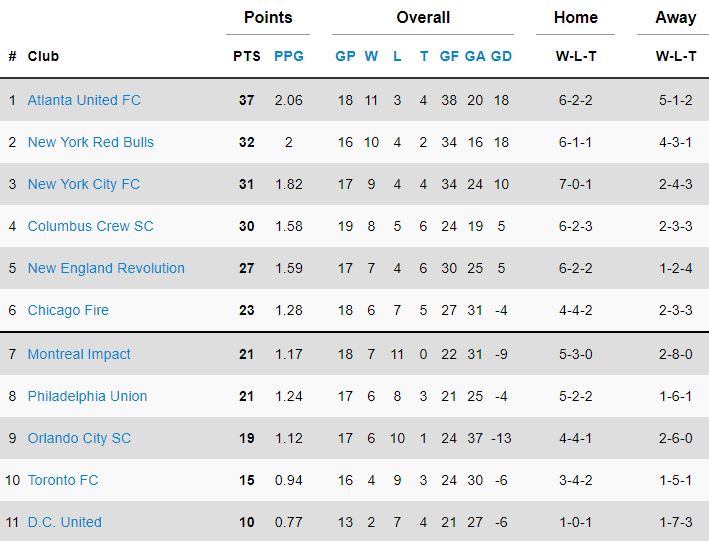Open the New York Red Bulls link
The height and width of the screenshot is (541, 709).
click(91, 142)
